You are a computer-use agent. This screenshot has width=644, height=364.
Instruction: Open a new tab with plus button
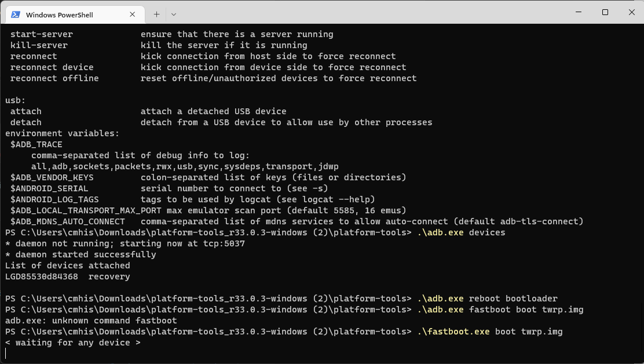(x=156, y=14)
